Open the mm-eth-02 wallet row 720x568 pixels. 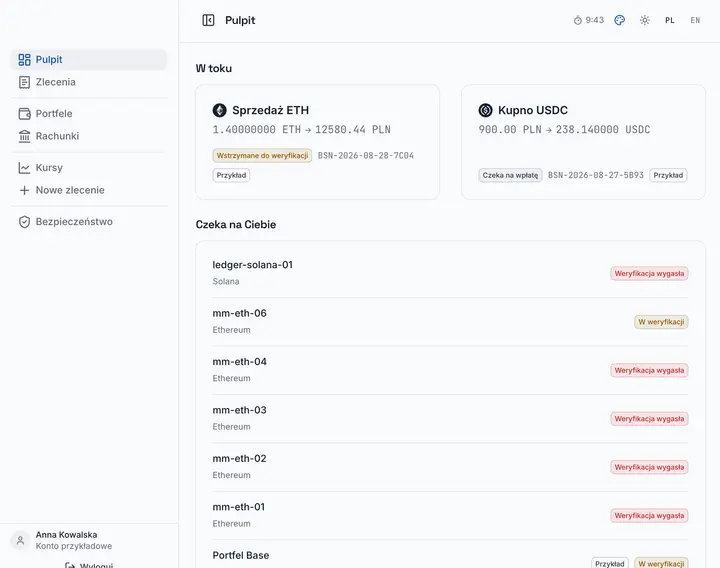(x=450, y=467)
